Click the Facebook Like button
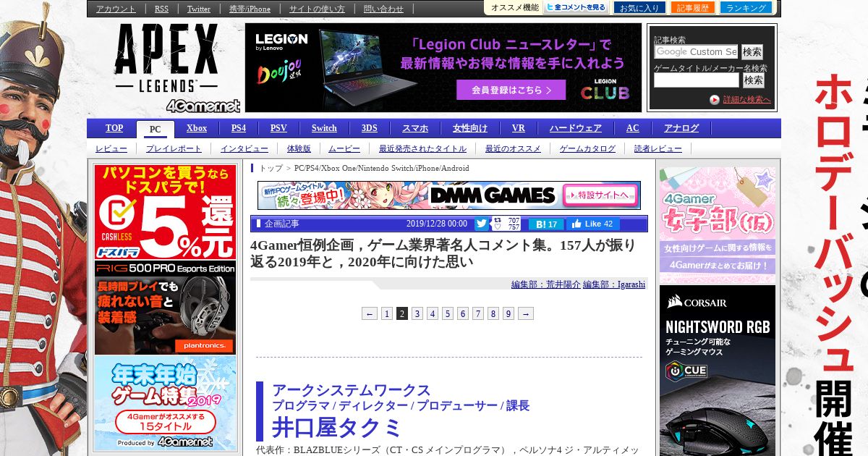This screenshot has width=868, height=456. [592, 224]
